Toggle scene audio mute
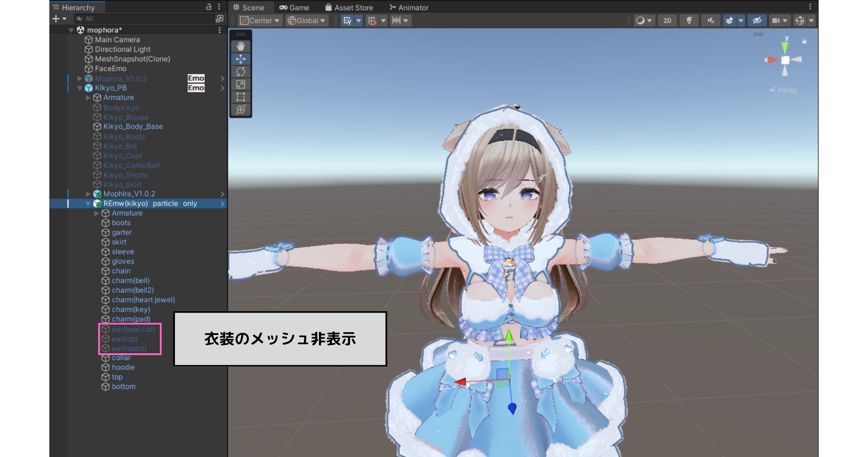This screenshot has height=457, width=868. tap(709, 20)
